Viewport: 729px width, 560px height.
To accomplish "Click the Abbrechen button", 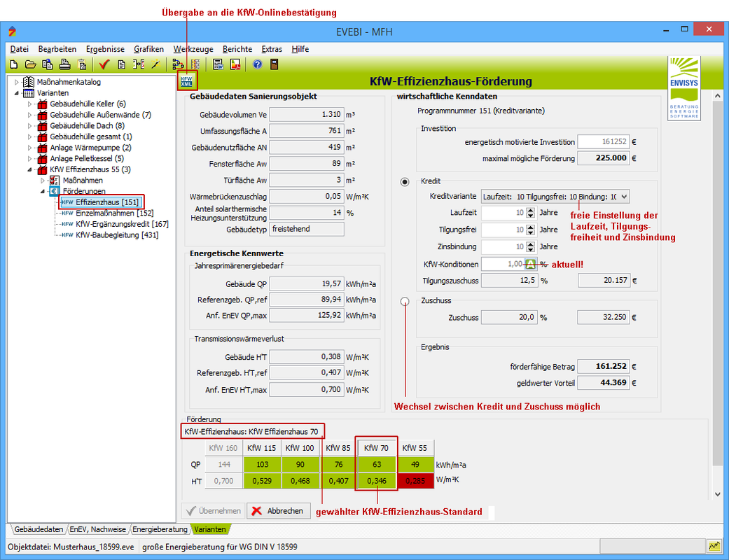I will click(278, 511).
